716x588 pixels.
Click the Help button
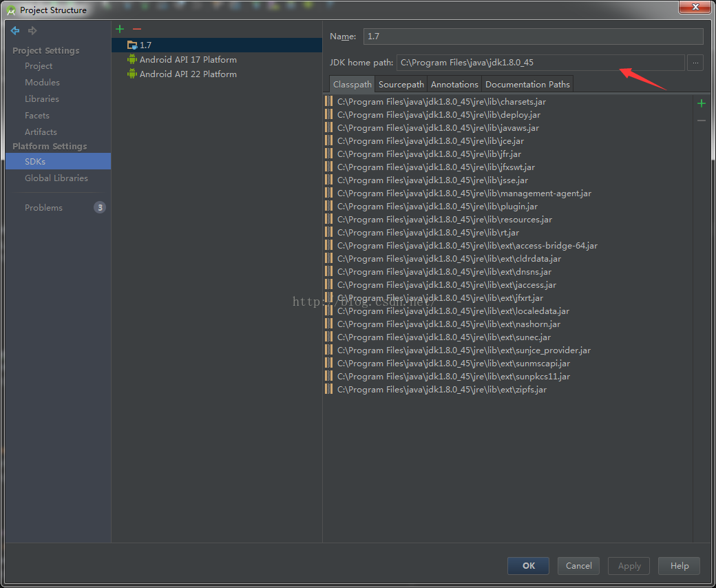click(x=679, y=566)
